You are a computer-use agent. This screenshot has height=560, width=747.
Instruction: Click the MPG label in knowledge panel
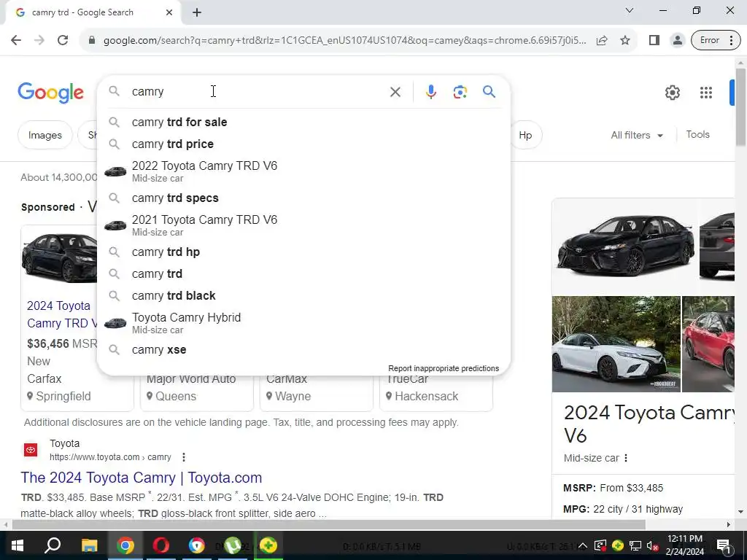click(x=576, y=509)
